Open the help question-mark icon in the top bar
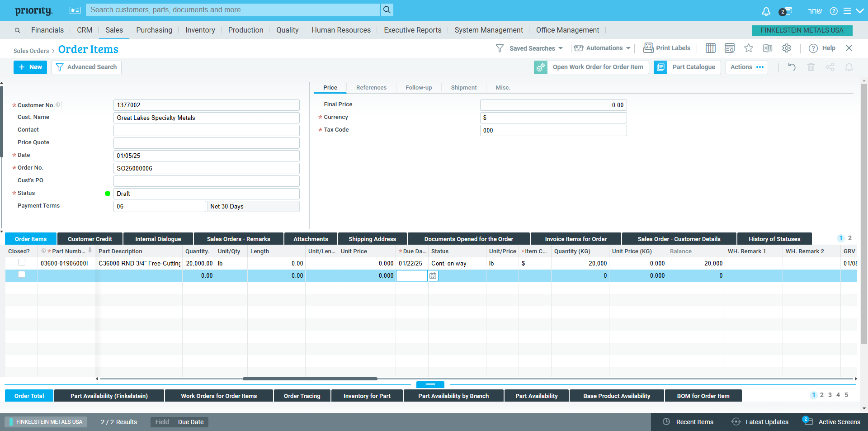Viewport: 868px width, 431px height. click(834, 11)
